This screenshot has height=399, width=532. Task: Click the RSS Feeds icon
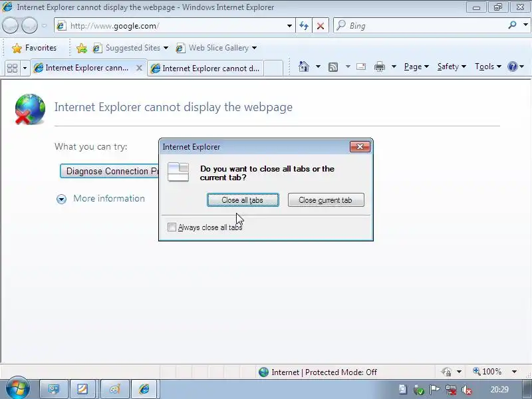click(333, 67)
